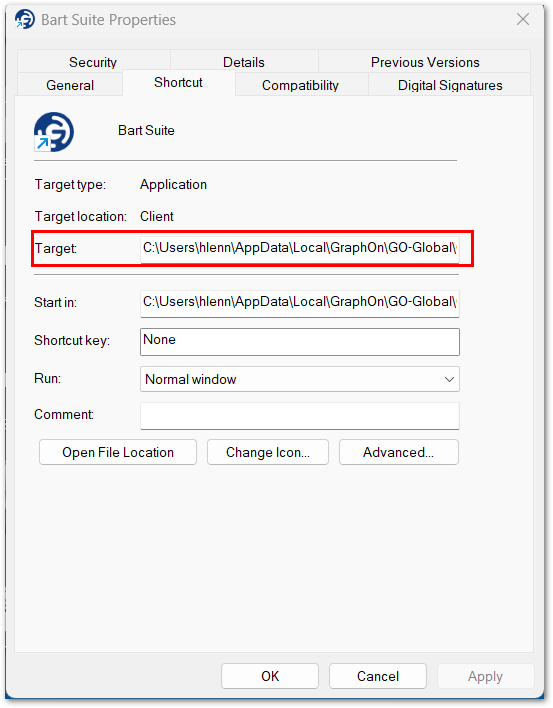Image resolution: width=553 pixels, height=708 pixels.
Task: Confirm the dialog with OK
Action: (x=270, y=676)
